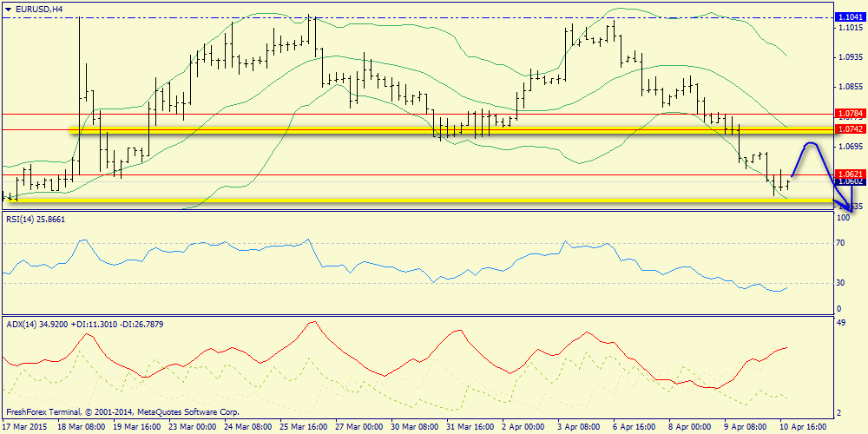This screenshot has width=868, height=434.
Task: Select the 19 Mar 16:00 time label
Action: pos(139,427)
